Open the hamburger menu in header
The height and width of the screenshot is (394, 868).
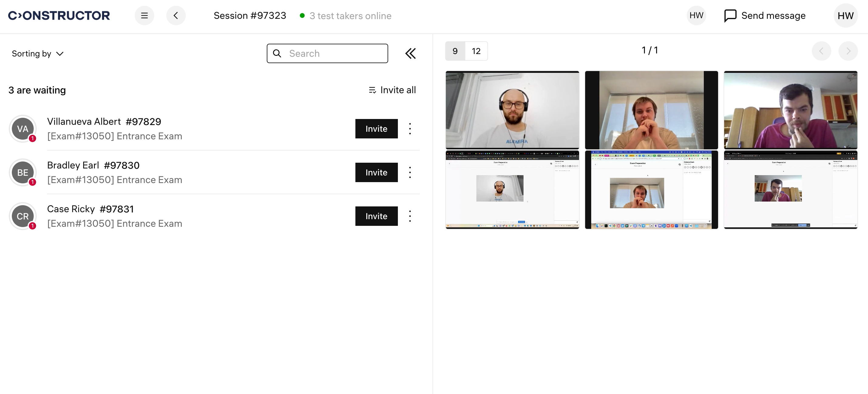pos(144,15)
